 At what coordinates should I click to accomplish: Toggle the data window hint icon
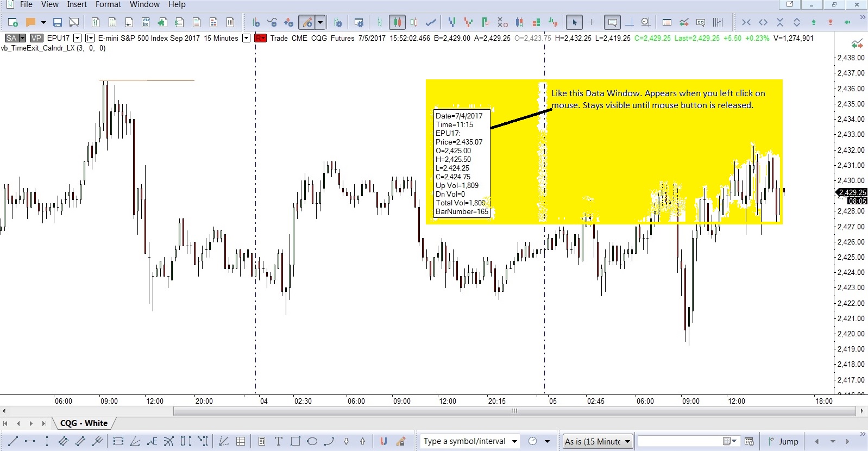point(612,22)
